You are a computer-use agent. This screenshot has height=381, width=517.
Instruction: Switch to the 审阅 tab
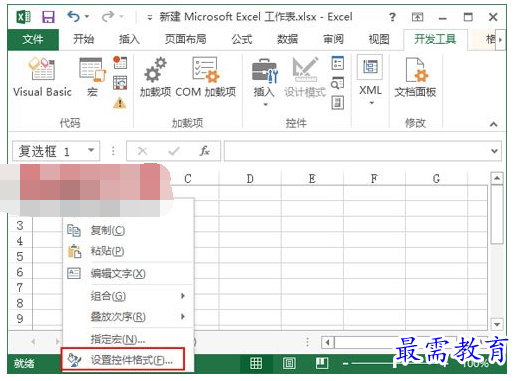333,39
